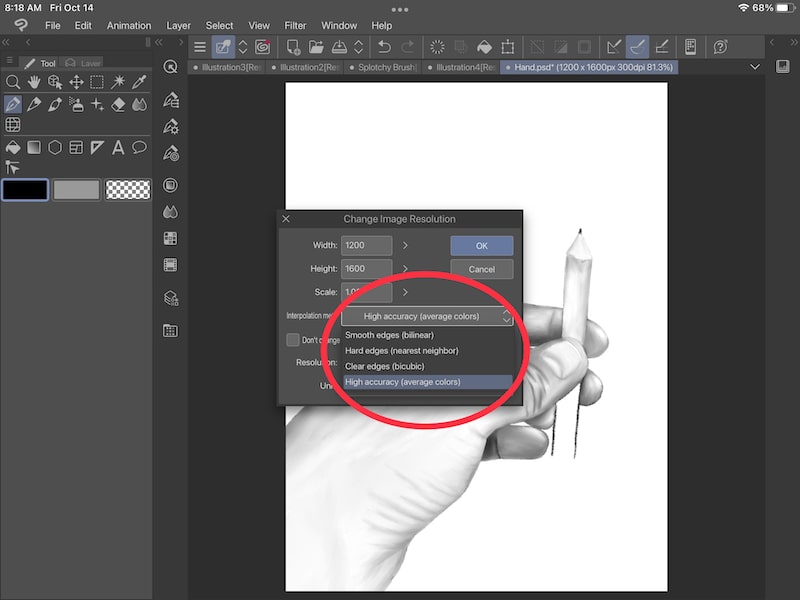Select the black main color swatch
This screenshot has height=600, width=800.
click(25, 189)
